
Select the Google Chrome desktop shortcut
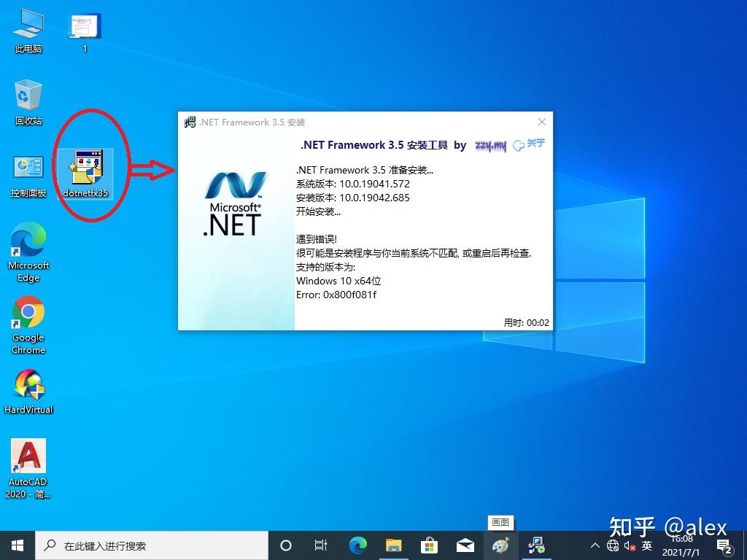pos(28,324)
